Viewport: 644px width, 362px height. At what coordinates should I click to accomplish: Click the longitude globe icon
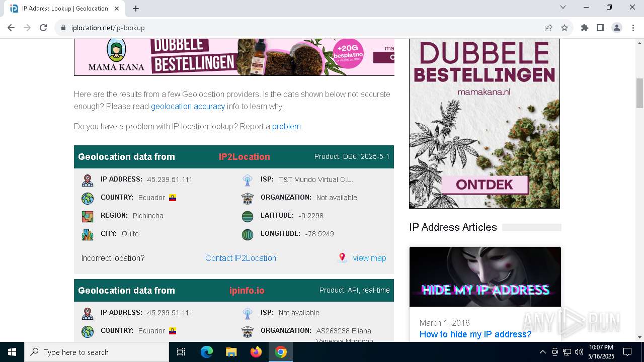pos(247,234)
